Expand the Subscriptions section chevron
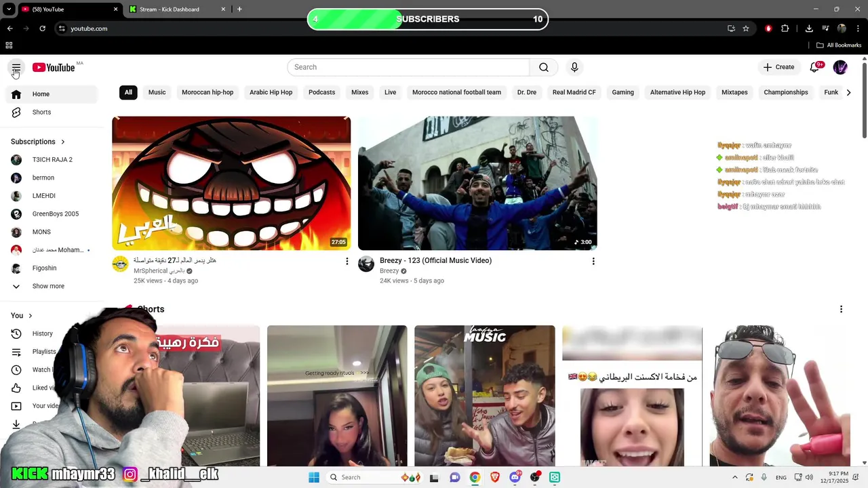 pos(63,142)
